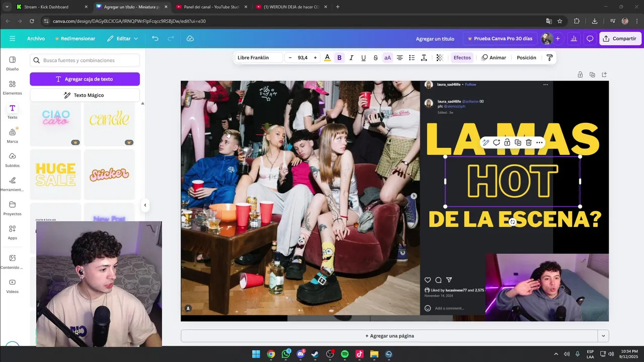Open the Libre Franklin font dropdown
The width and height of the screenshot is (644, 362).
[x=258, y=58]
